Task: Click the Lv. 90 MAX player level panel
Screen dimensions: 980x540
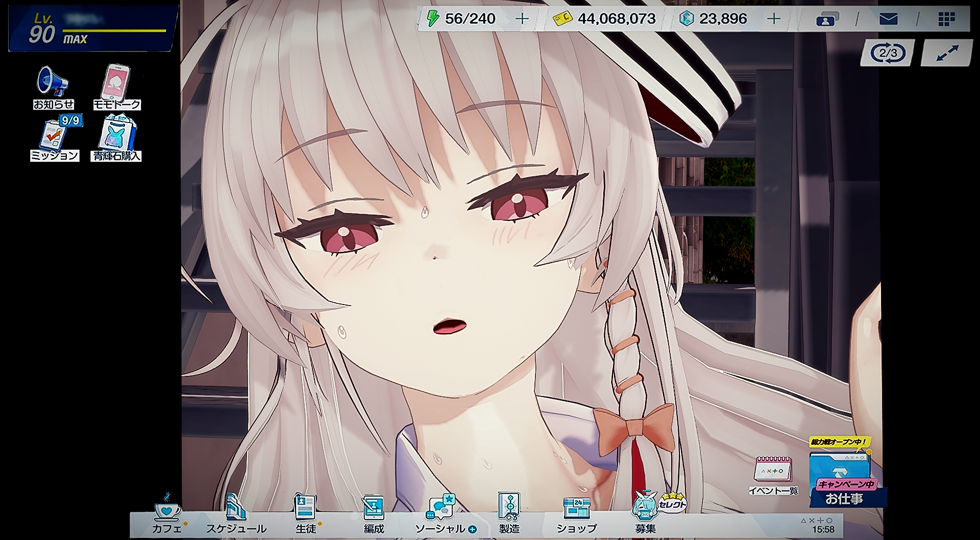Action: (x=93, y=28)
